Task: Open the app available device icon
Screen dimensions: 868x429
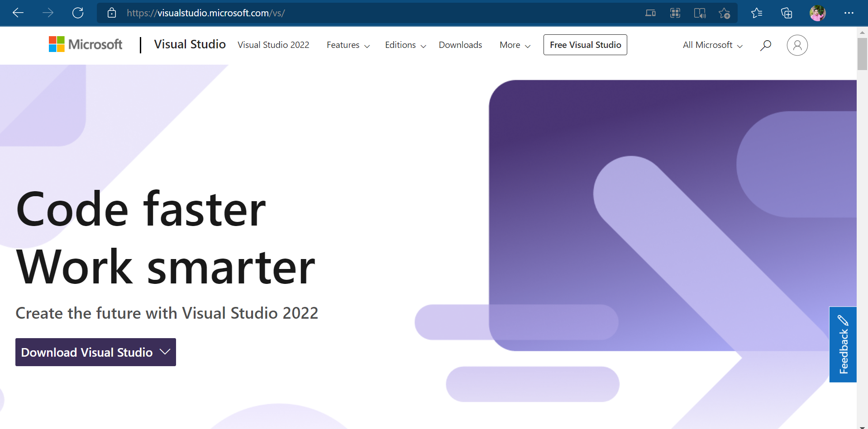Action: 650,13
